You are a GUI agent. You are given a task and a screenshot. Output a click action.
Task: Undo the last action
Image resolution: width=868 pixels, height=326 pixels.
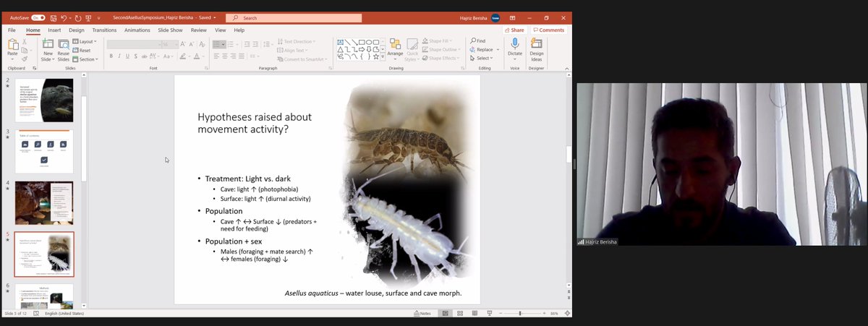[64, 17]
